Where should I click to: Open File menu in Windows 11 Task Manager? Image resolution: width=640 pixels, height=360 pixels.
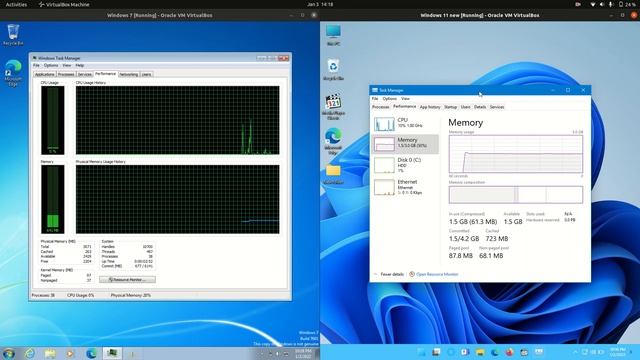(375, 99)
